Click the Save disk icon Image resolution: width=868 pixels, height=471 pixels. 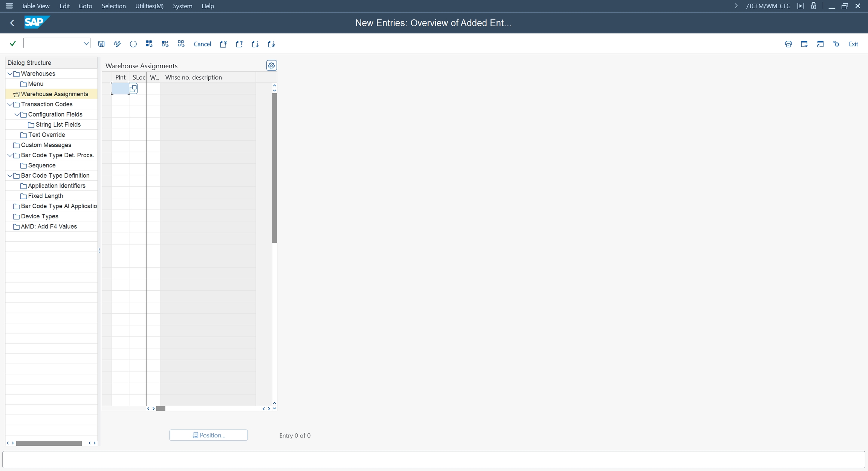click(x=101, y=44)
